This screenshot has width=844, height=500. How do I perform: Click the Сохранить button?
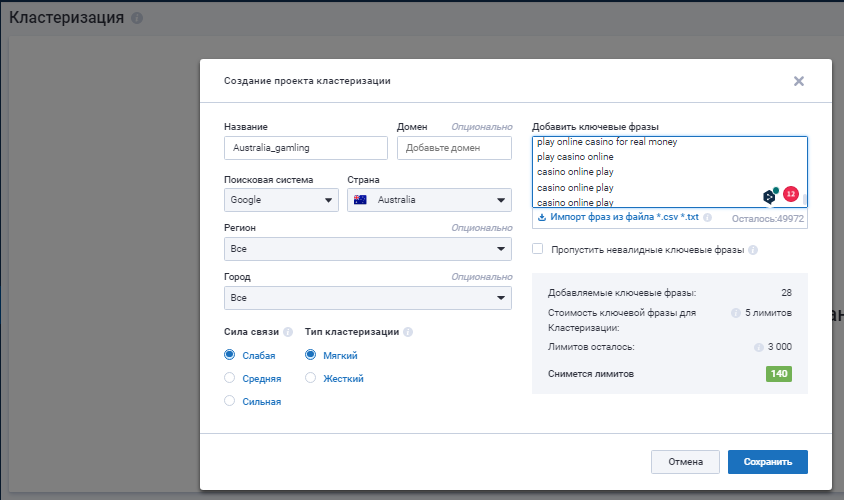768,462
